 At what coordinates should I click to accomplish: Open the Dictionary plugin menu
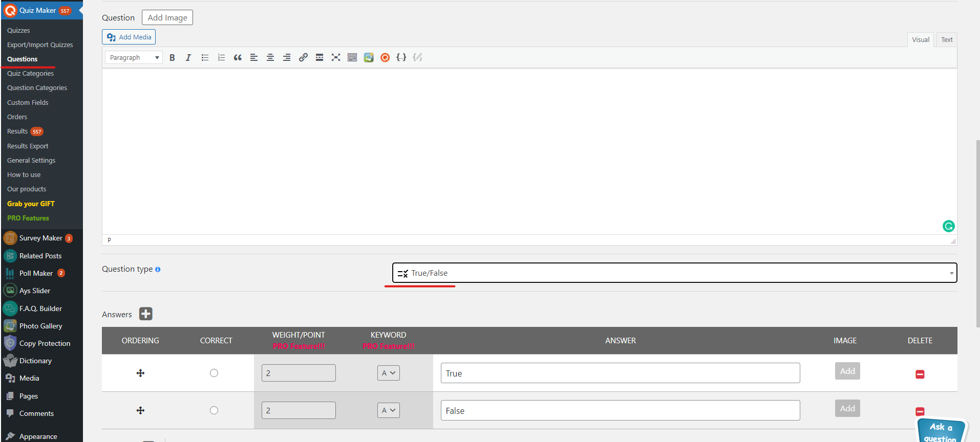(x=35, y=361)
